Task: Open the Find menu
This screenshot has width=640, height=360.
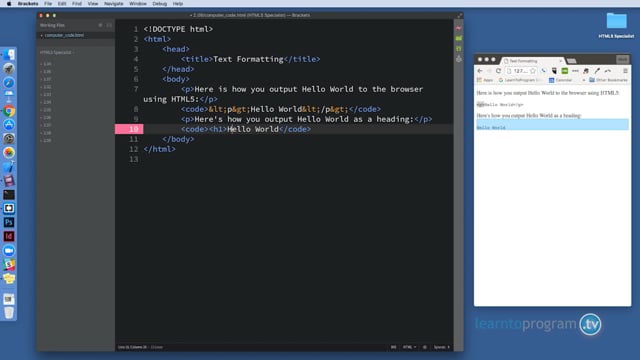Action: 77,4
